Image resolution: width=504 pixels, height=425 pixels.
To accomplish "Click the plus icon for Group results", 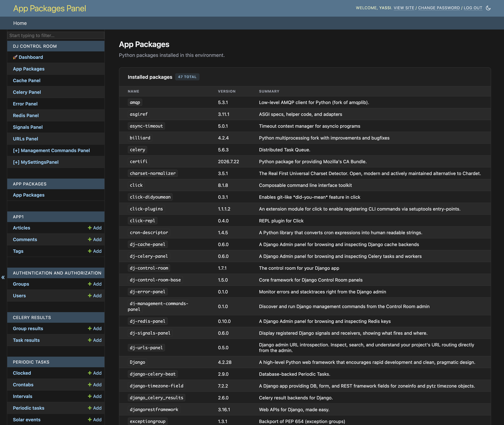I will click(90, 328).
